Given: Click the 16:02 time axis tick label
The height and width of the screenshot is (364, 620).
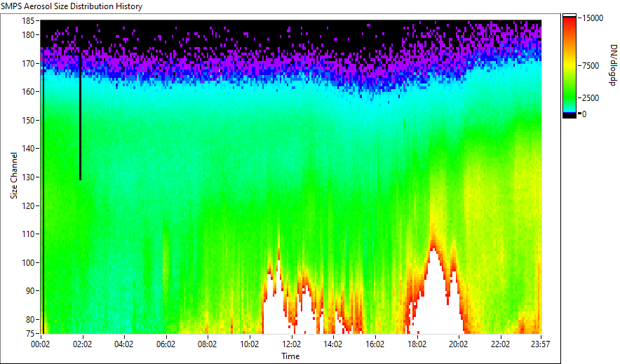Looking at the screenshot, I should [375, 344].
